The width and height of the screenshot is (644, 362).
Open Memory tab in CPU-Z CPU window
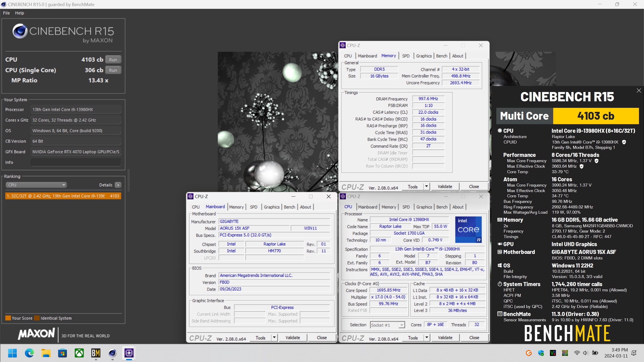click(389, 207)
